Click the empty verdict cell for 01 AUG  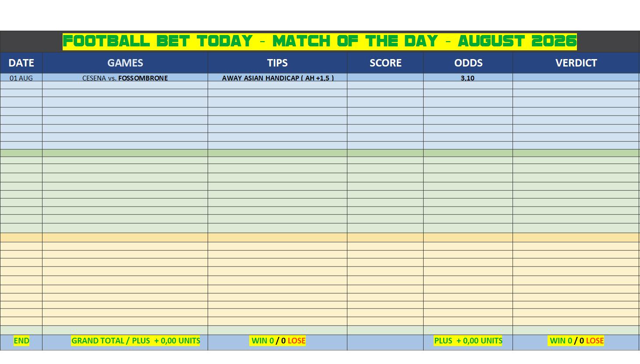(x=576, y=77)
